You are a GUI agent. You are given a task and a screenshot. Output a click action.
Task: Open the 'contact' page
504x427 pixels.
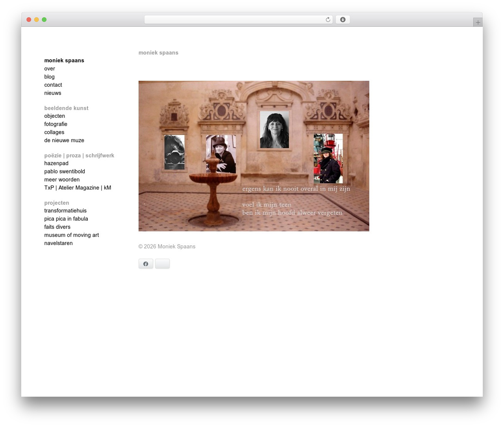53,85
